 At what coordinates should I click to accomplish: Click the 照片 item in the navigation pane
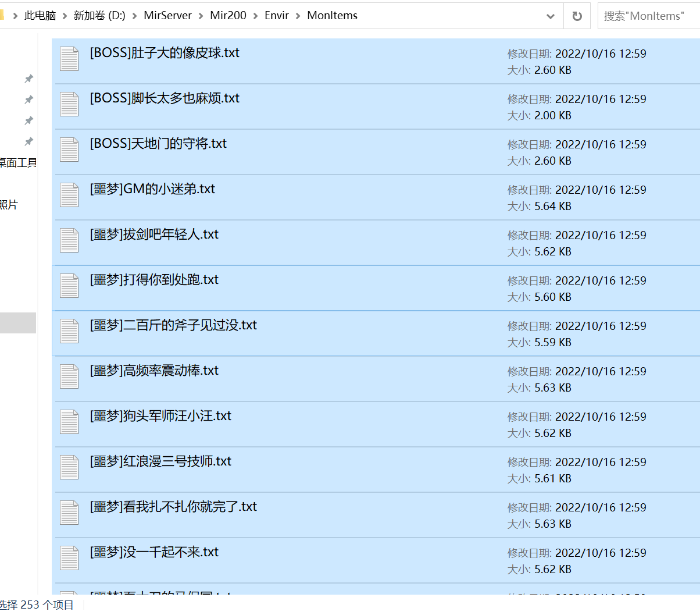(x=9, y=205)
